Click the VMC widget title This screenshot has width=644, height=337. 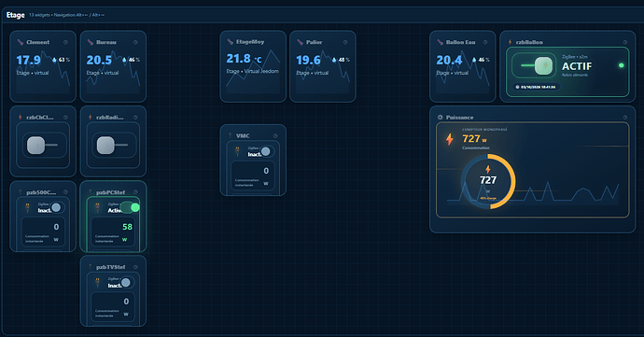(243, 136)
